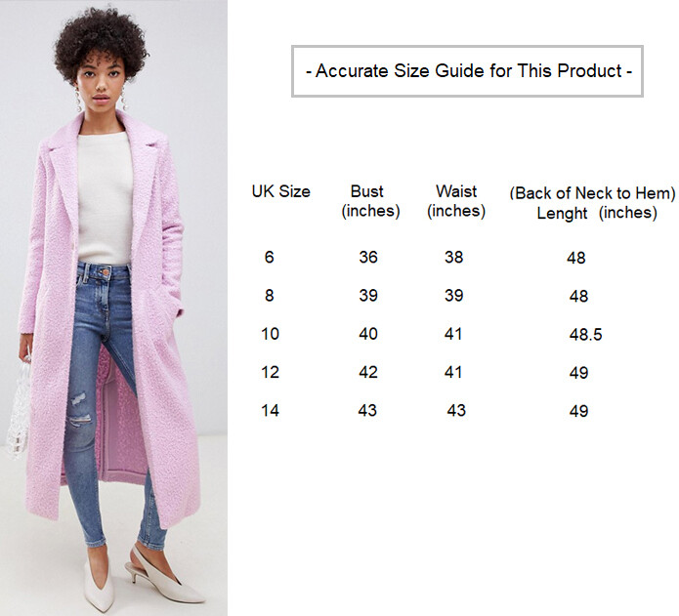Viewport: 679px width, 616px height.
Task: Click bust value 42 for size 12
Action: pyautogui.click(x=367, y=372)
